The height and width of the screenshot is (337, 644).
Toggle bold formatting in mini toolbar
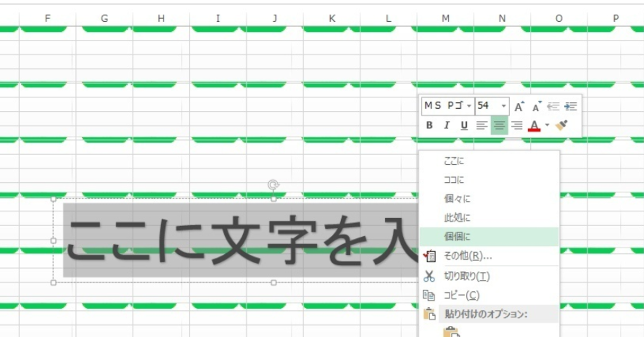(429, 125)
